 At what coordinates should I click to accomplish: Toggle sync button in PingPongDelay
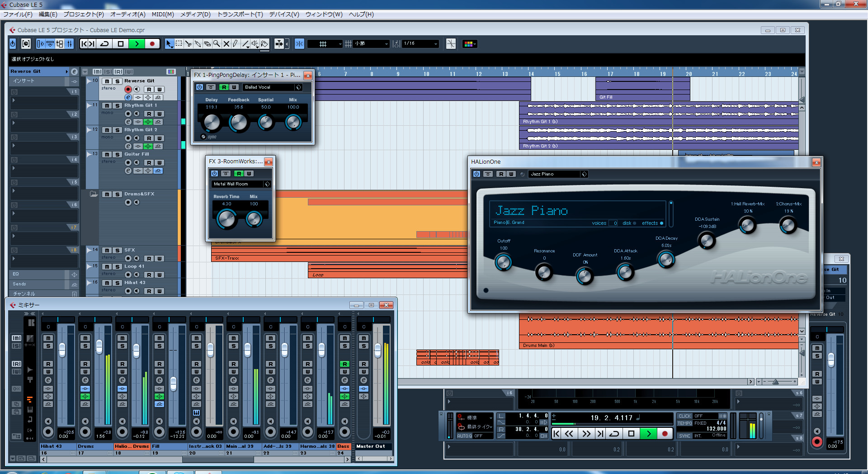tap(203, 137)
